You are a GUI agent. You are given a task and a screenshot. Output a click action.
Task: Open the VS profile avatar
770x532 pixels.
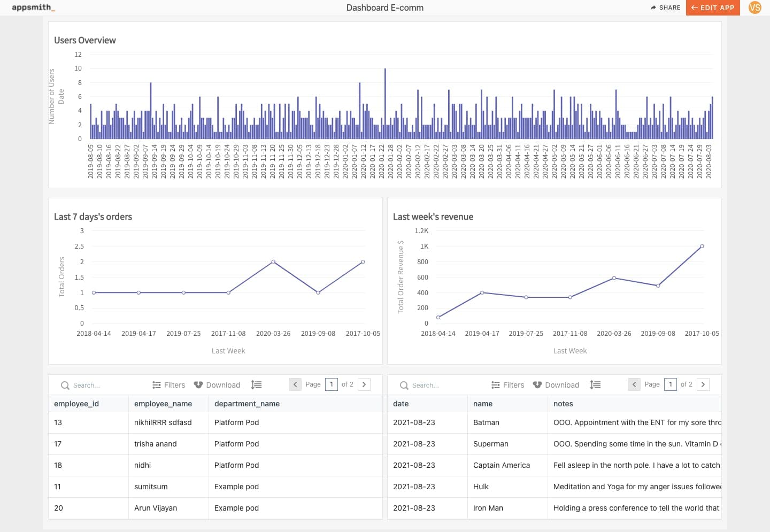tap(755, 7)
